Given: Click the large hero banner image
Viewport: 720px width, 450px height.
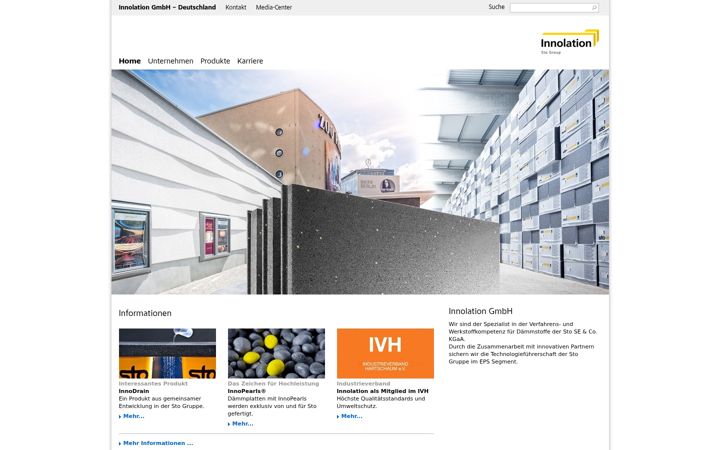Looking at the screenshot, I should tap(360, 182).
